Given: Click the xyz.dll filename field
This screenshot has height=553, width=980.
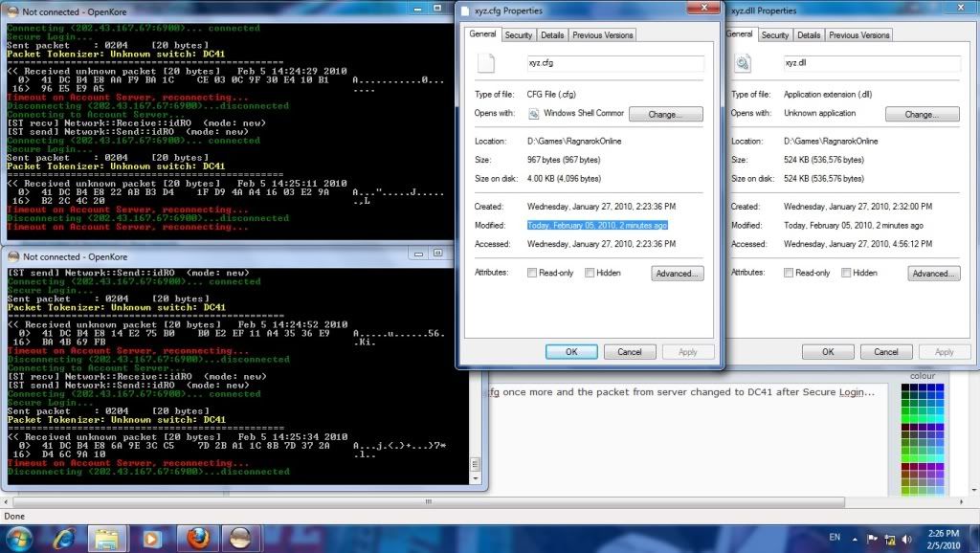Looking at the screenshot, I should click(x=872, y=63).
